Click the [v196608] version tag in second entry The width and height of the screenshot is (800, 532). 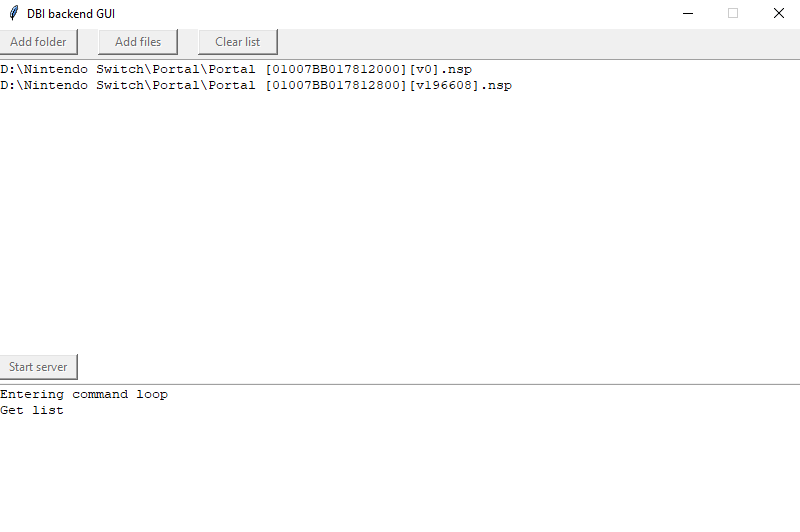tap(444, 86)
